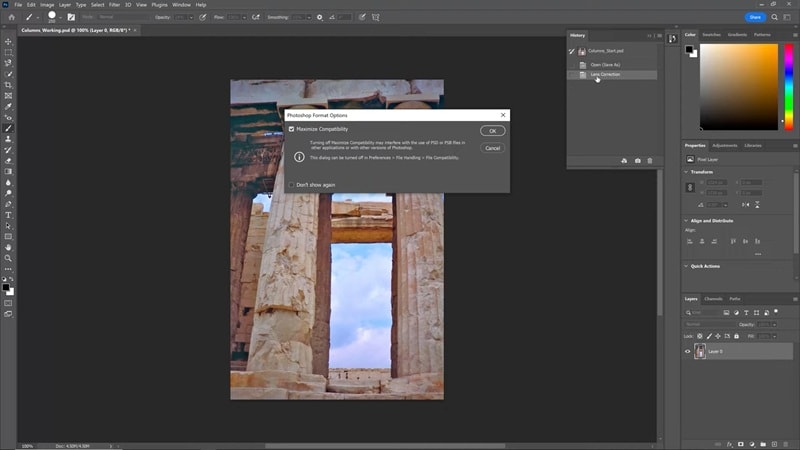800x450 pixels.
Task: Select the Horizontal Type tool
Action: [x=8, y=215]
